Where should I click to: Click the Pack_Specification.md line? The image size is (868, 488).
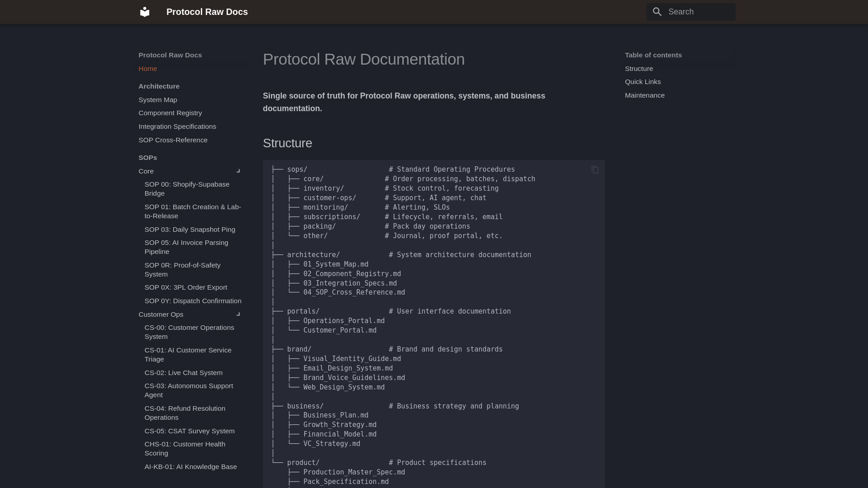(346, 482)
